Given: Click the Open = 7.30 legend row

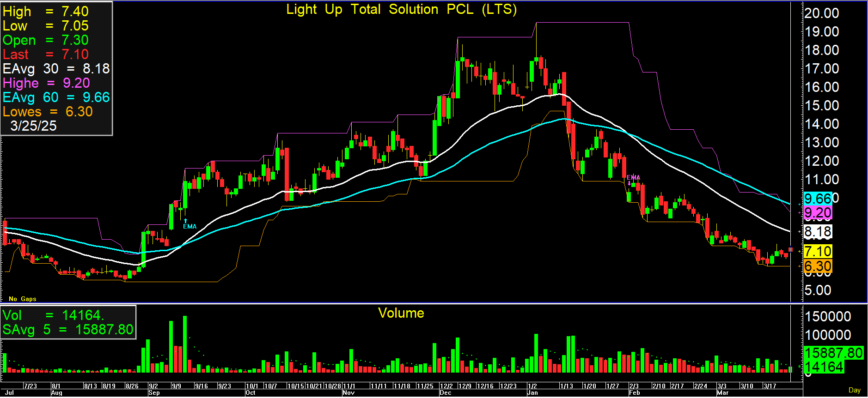Looking at the screenshot, I should (x=46, y=40).
